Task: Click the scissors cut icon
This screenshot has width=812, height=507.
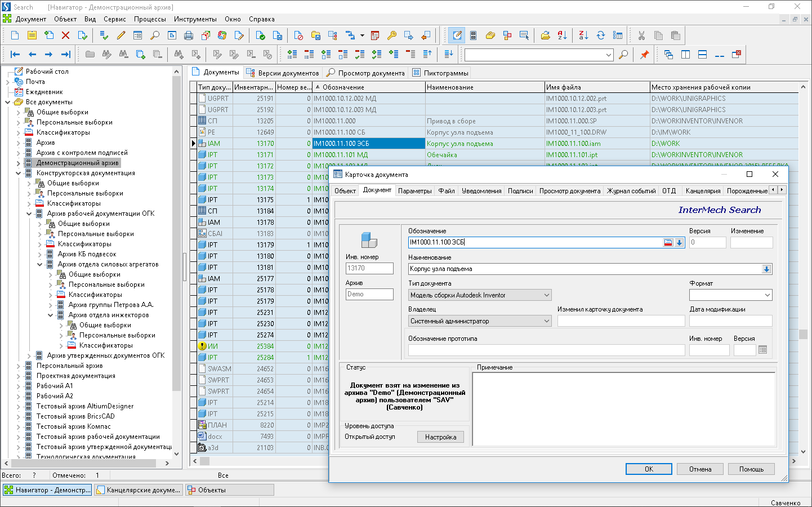Action: tap(641, 35)
